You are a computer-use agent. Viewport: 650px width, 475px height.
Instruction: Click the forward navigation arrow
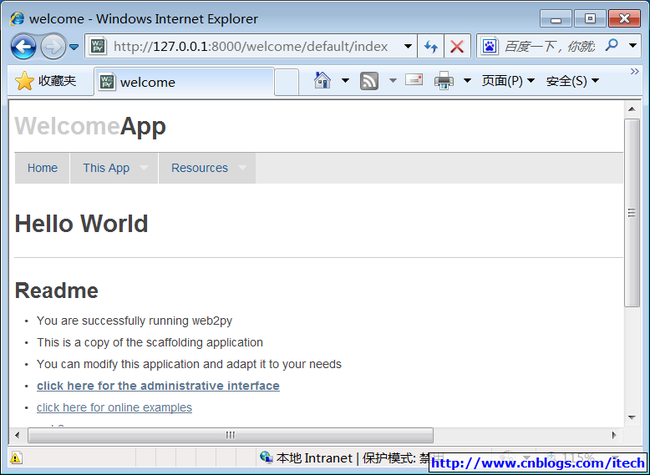tap(53, 46)
